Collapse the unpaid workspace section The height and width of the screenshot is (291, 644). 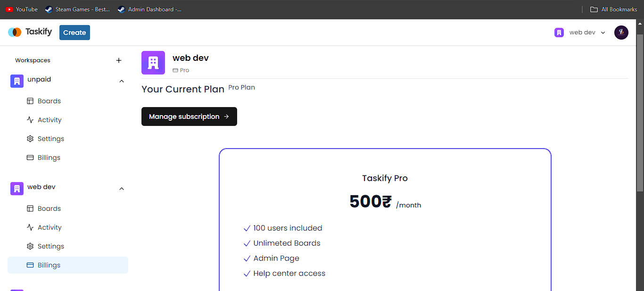tap(122, 81)
